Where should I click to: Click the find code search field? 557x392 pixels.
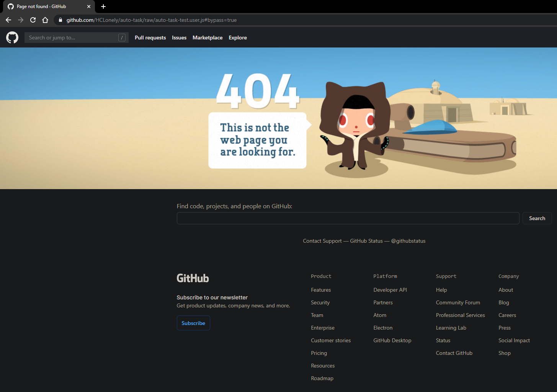[348, 218]
